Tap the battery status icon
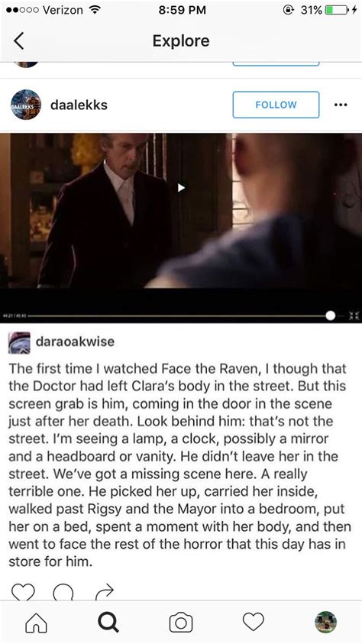Screen dimensions: 362x644 click(337, 10)
